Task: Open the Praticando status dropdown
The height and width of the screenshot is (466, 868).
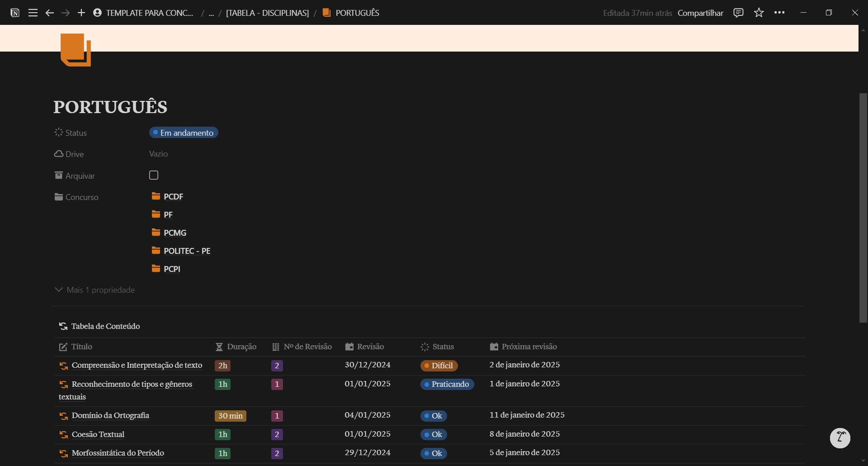Action: point(447,384)
